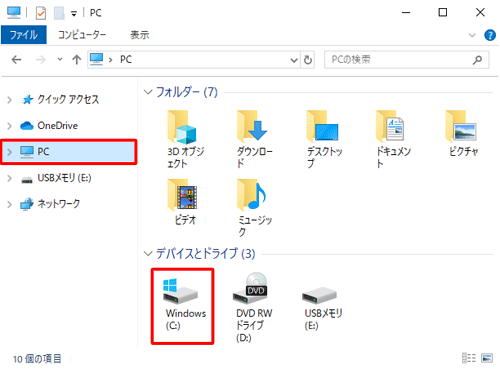Go up one level with up arrow

pos(77,60)
